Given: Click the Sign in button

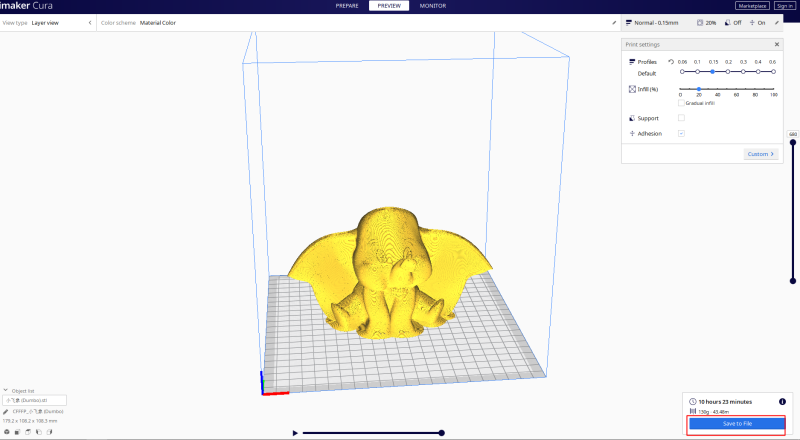Looking at the screenshot, I should (x=784, y=6).
